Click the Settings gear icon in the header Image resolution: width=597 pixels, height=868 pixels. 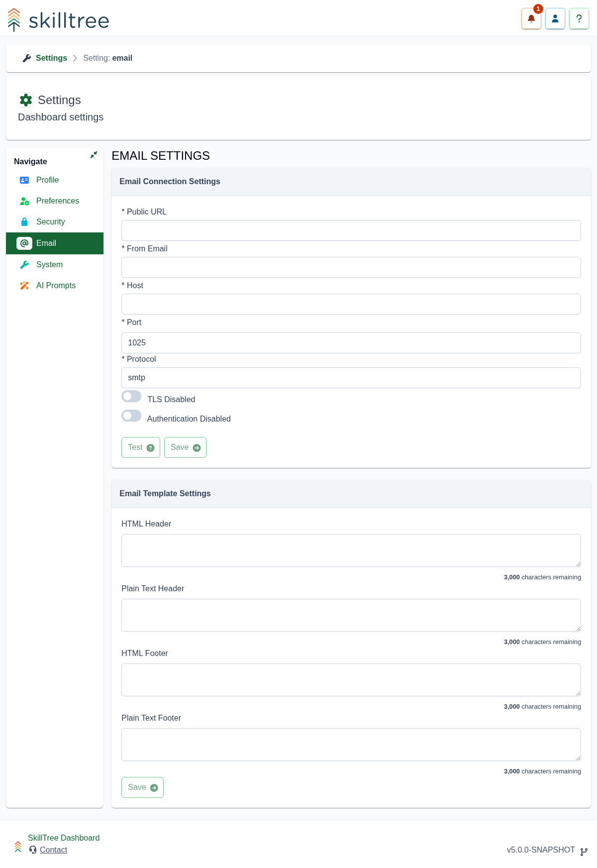26,100
